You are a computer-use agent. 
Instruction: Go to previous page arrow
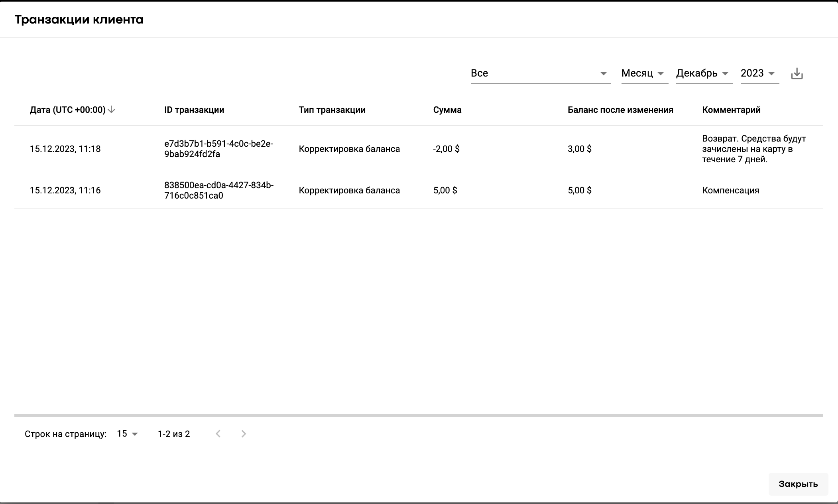[x=218, y=434]
